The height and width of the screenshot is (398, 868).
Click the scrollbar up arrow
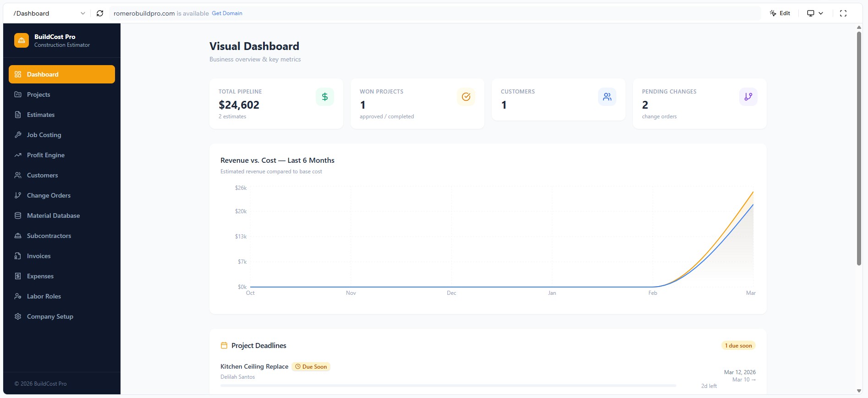click(x=859, y=28)
